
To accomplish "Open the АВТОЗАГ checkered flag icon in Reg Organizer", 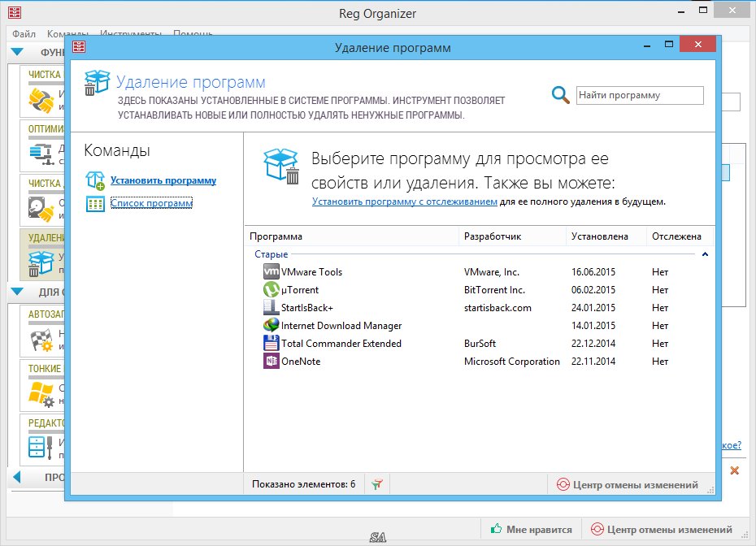I will (41, 340).
